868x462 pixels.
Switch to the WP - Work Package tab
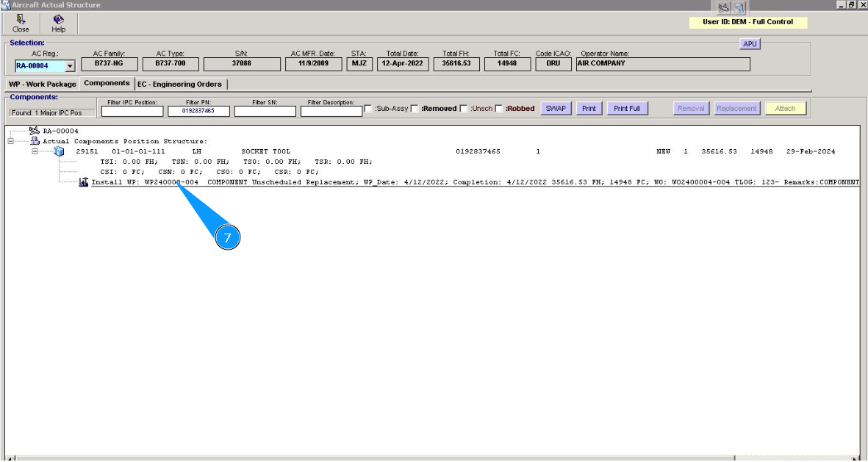42,84
